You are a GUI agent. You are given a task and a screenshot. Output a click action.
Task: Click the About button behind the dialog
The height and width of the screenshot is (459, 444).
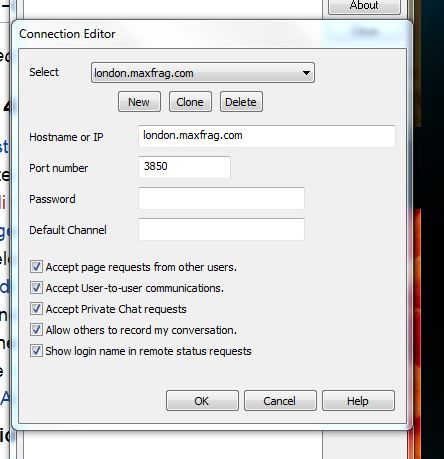coord(364,6)
